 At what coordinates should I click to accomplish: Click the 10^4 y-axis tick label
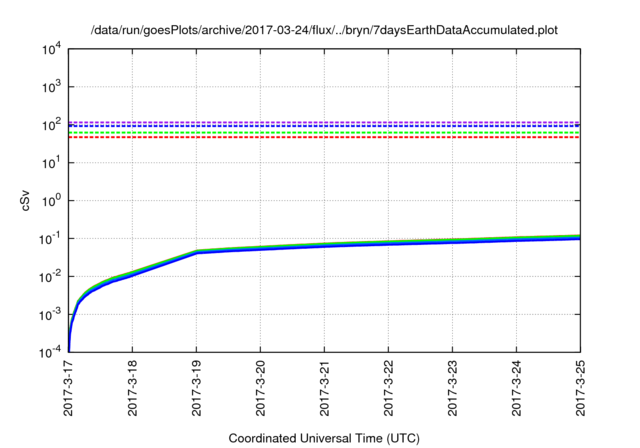tap(52, 49)
